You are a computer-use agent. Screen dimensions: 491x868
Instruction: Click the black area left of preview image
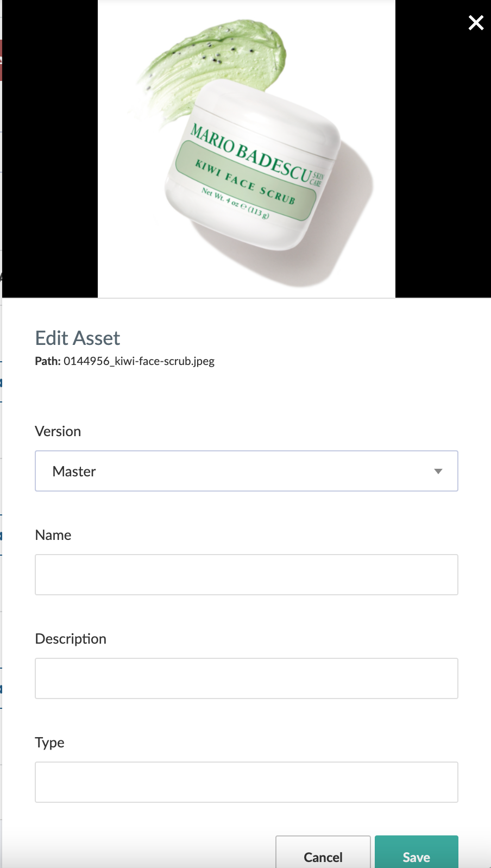[x=50, y=149]
